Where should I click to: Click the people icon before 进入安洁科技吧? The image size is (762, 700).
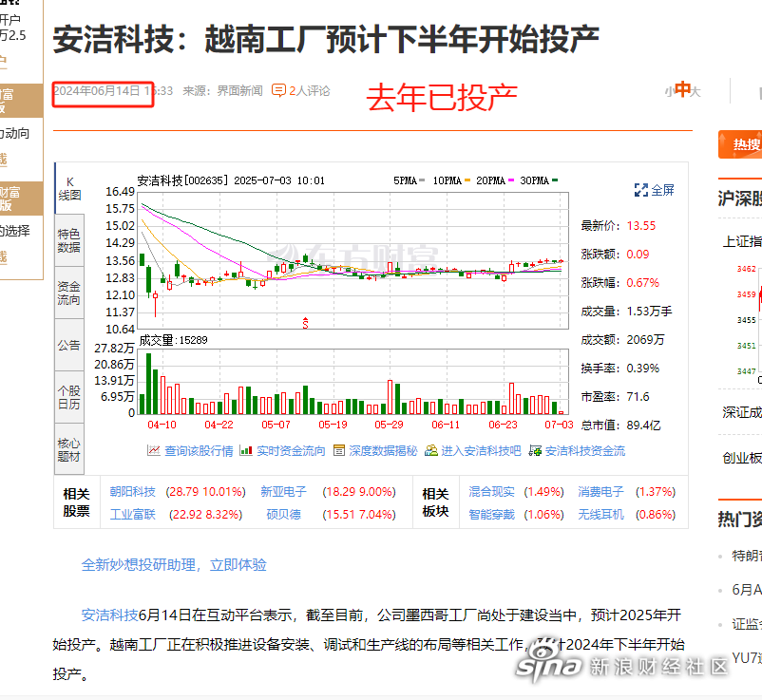(x=431, y=451)
